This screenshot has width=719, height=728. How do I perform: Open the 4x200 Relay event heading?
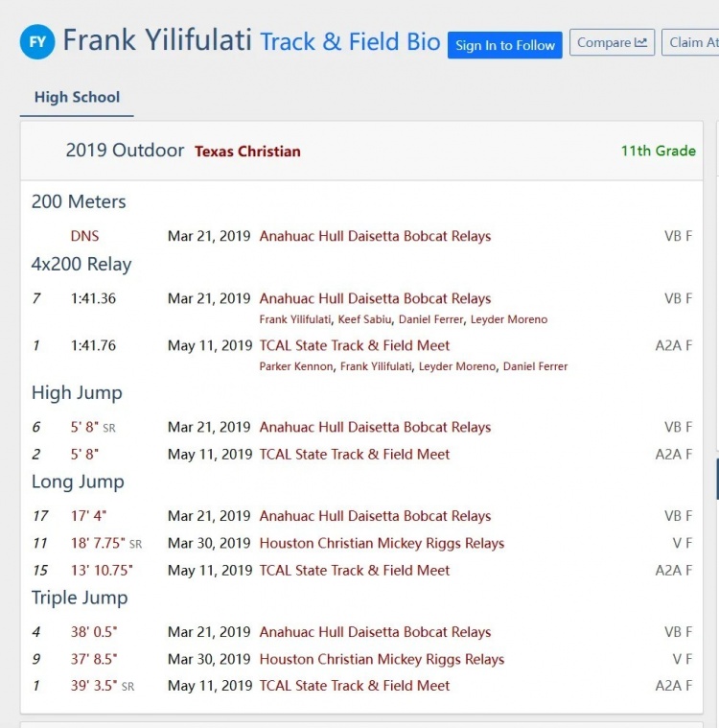pos(81,264)
